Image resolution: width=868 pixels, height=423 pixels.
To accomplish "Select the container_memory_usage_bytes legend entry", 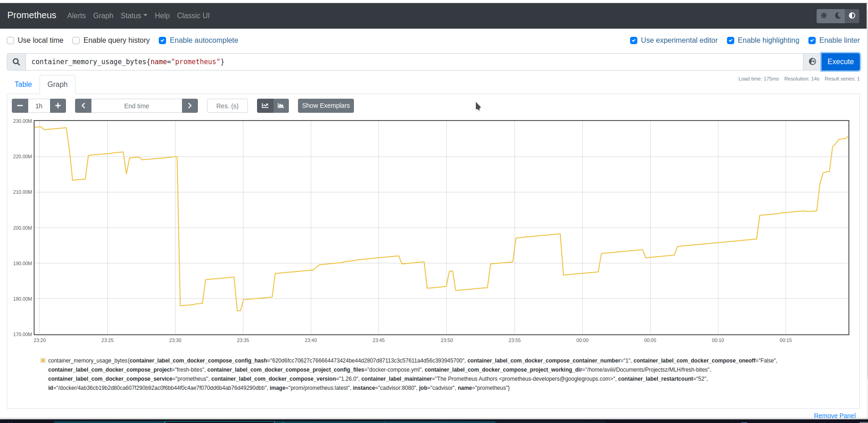I will point(413,374).
